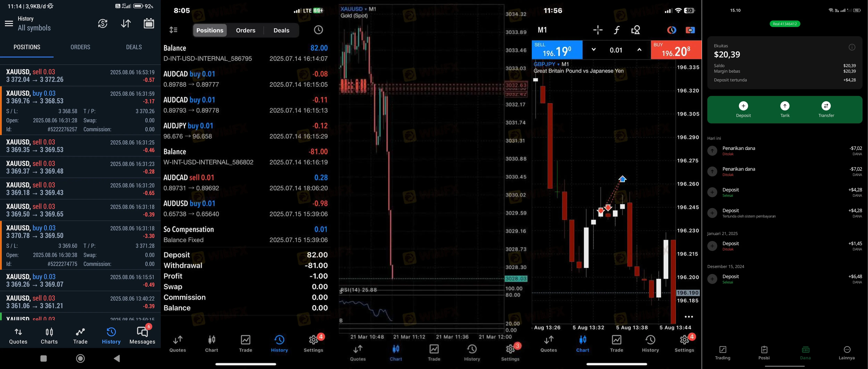868x369 pixels.
Task: Decrease lot volume with down chevron
Action: pyautogui.click(x=593, y=50)
